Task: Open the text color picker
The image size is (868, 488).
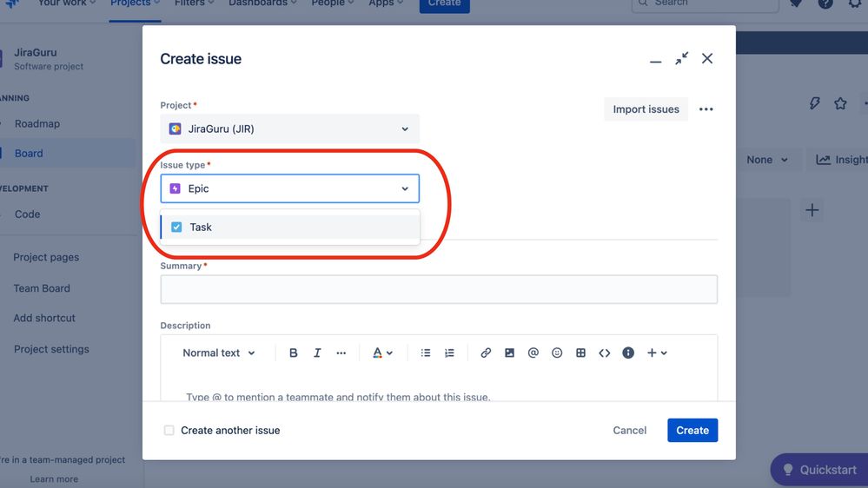Action: (x=382, y=353)
